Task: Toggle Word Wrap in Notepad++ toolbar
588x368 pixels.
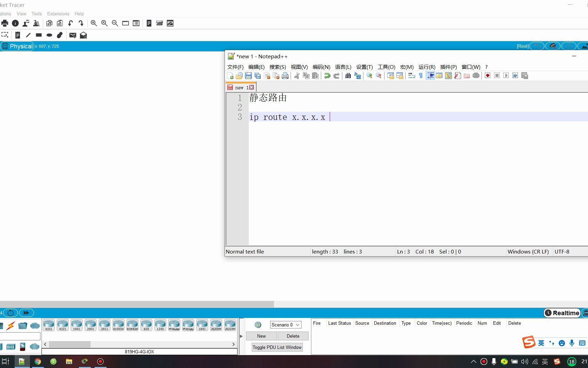Action: point(411,76)
